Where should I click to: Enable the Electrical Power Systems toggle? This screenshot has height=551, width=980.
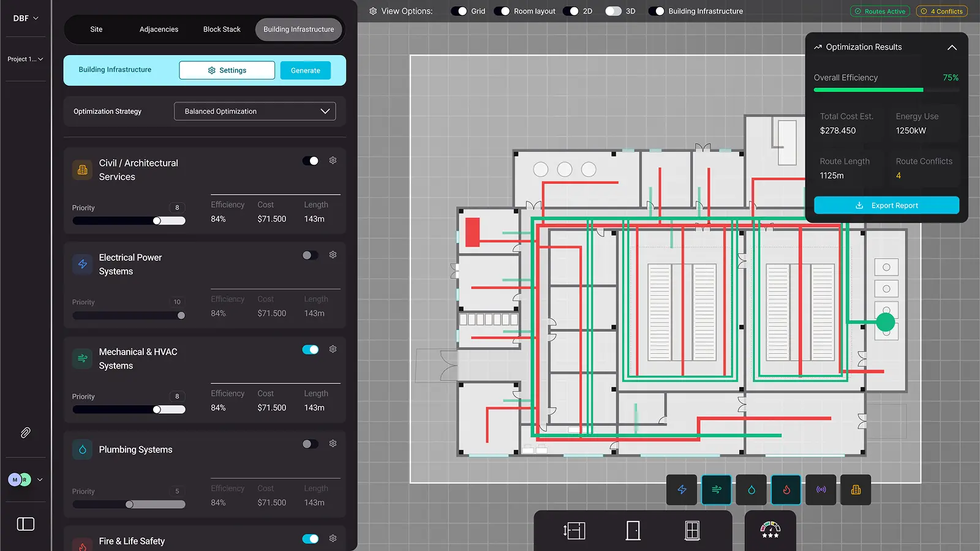click(x=310, y=255)
